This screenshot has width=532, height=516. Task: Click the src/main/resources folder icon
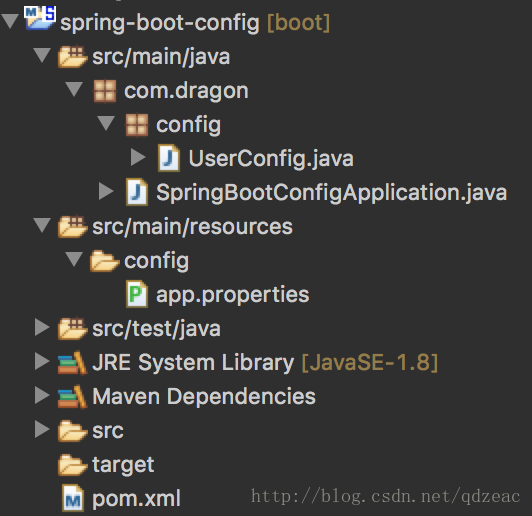(72, 226)
